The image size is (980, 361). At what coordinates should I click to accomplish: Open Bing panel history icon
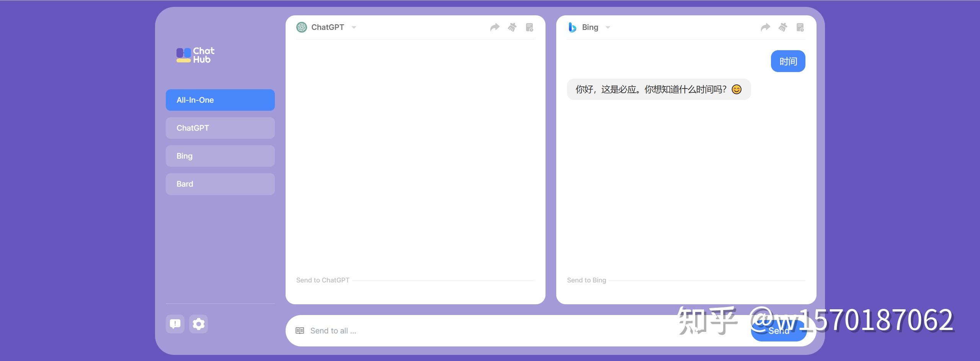tap(800, 27)
